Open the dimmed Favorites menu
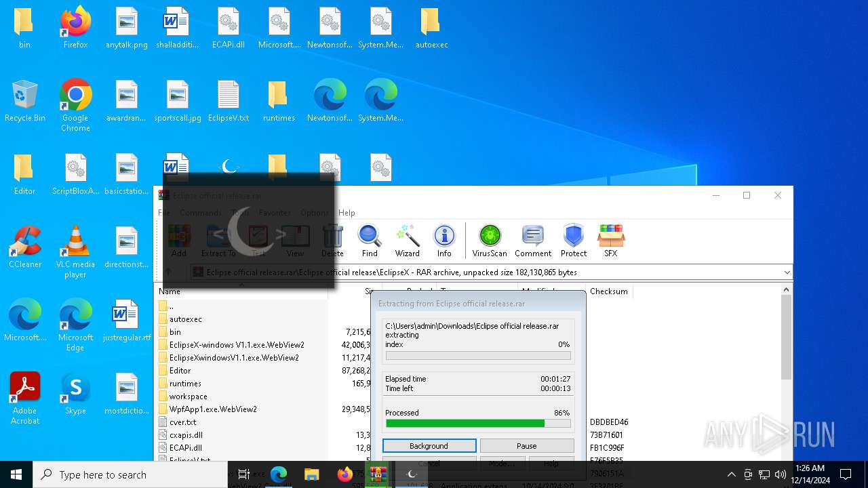This screenshot has width=868, height=488. pos(275,213)
